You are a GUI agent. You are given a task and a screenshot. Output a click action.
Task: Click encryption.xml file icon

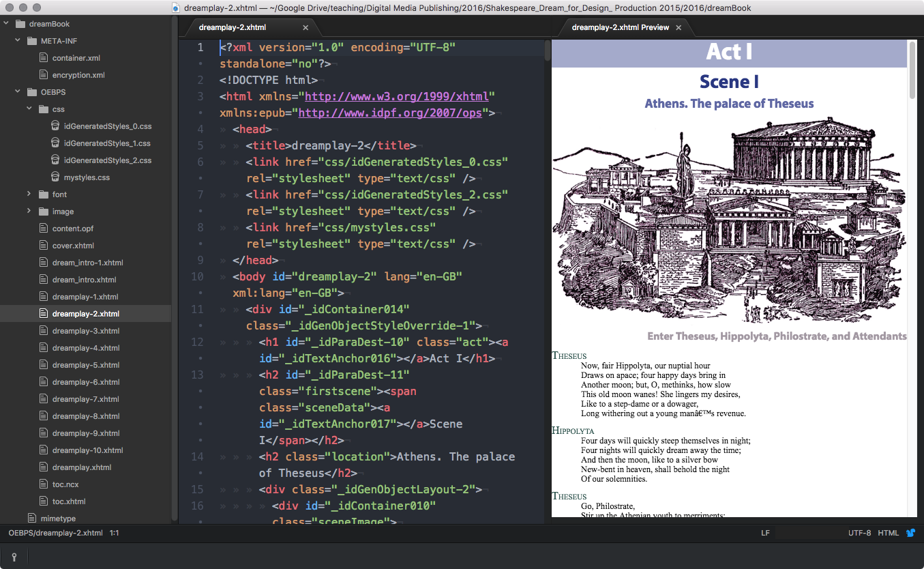(43, 75)
